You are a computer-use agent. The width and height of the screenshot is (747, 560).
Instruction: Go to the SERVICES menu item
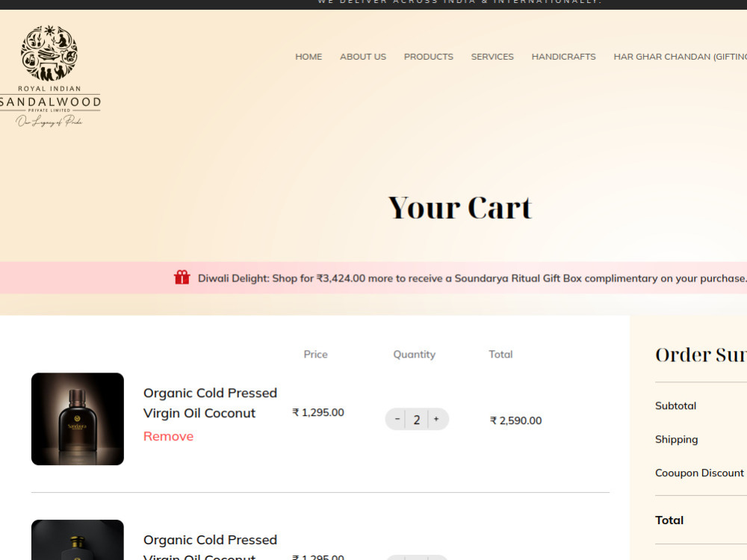tap(492, 57)
